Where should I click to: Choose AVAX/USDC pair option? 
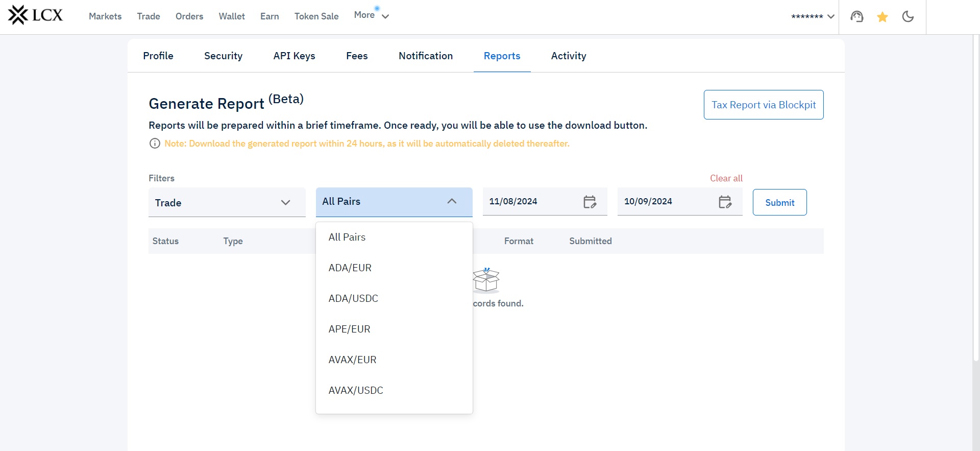point(356,391)
